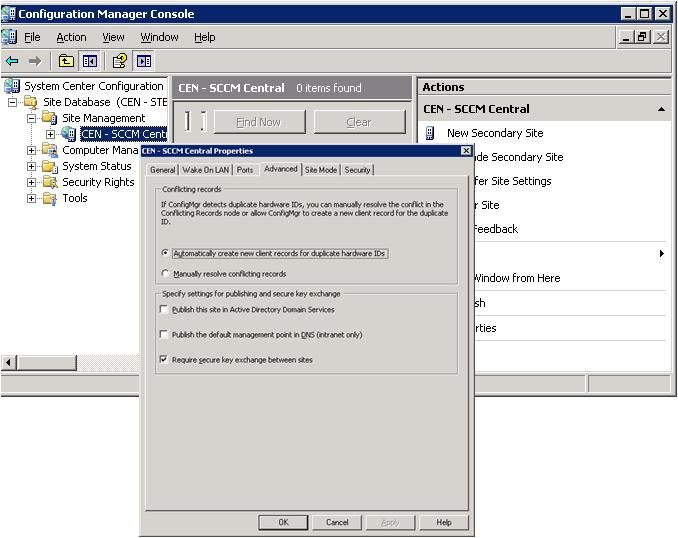
Task: Switch to the Wake On LAN tab
Action: coord(205,170)
